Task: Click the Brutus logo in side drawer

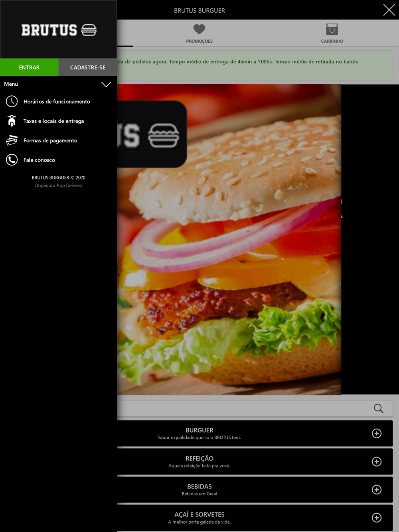Action: coord(59,30)
